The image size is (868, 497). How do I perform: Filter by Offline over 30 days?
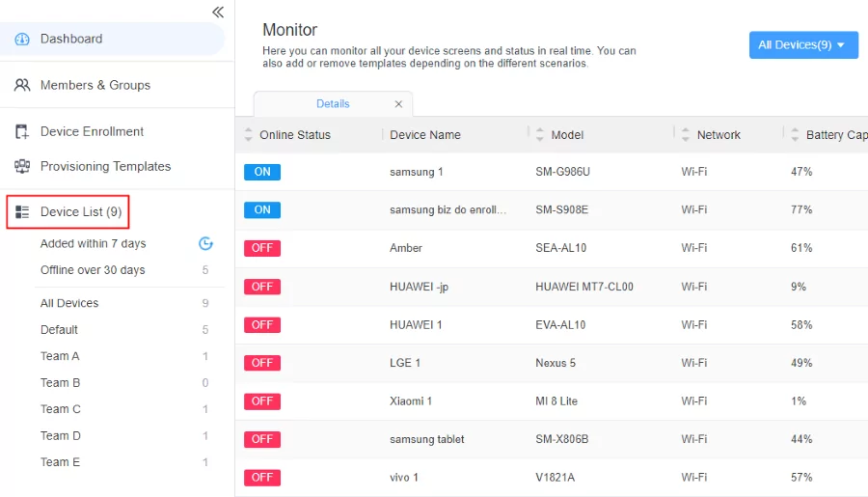click(x=93, y=270)
